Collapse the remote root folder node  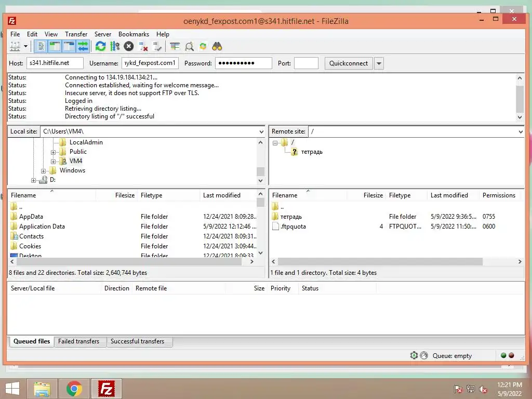tap(275, 143)
